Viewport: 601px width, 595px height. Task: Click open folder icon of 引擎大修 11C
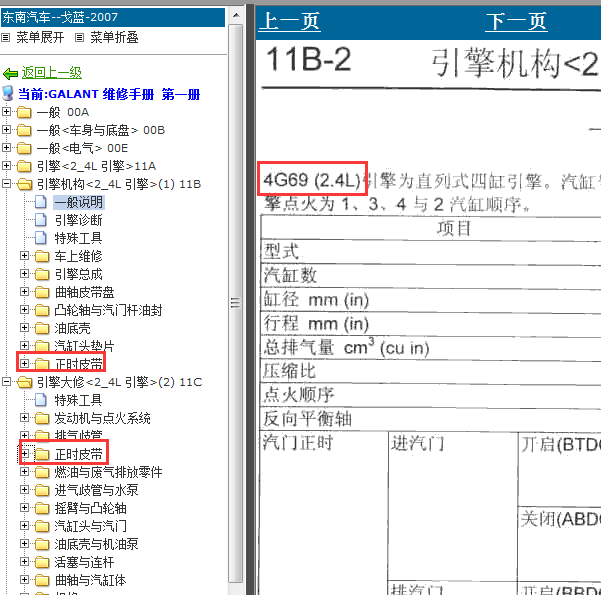[25, 382]
